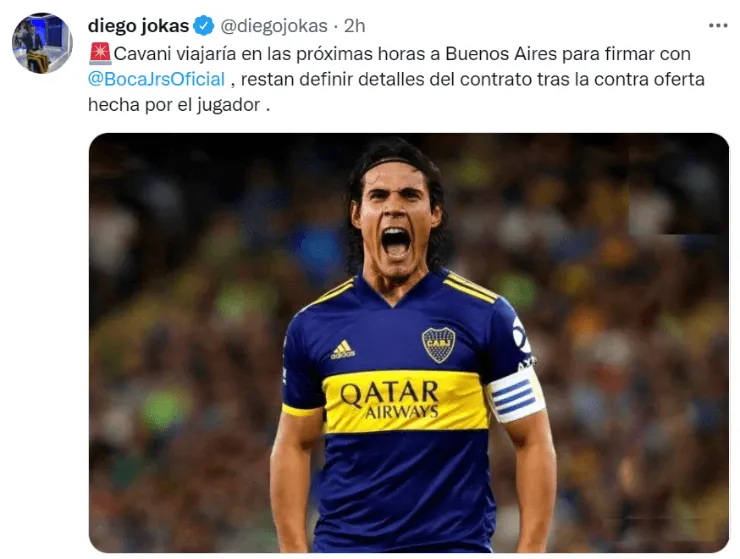Open the 2h timestamp link
Screen dimensions: 740x559
point(354,26)
